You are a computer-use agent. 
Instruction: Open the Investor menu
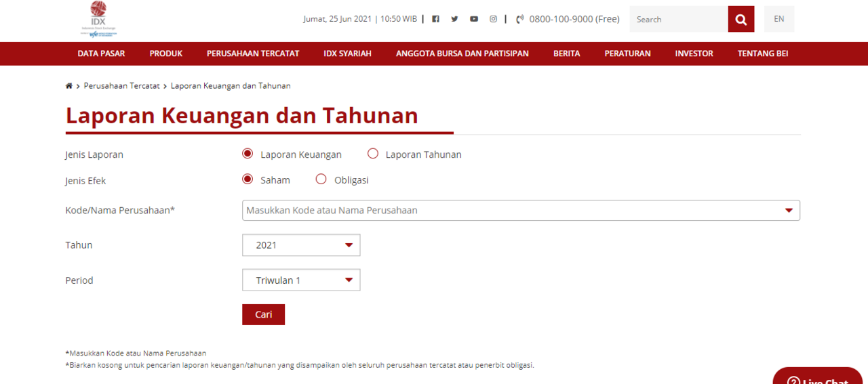[694, 54]
